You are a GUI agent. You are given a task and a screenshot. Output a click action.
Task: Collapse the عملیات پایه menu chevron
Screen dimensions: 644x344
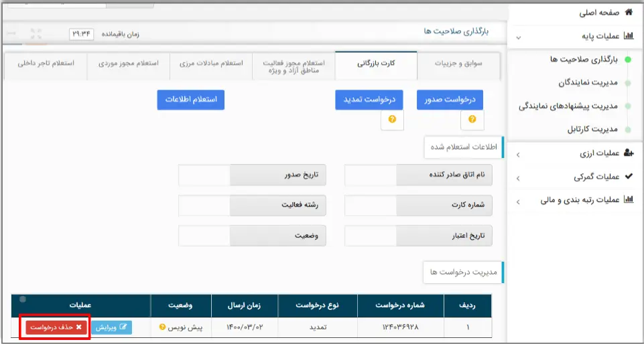[518, 37]
